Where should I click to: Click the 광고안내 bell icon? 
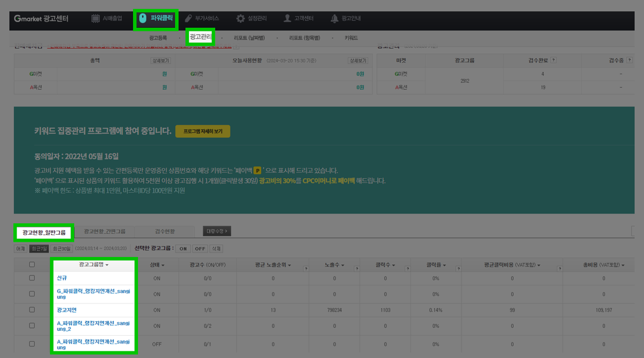pyautogui.click(x=335, y=19)
